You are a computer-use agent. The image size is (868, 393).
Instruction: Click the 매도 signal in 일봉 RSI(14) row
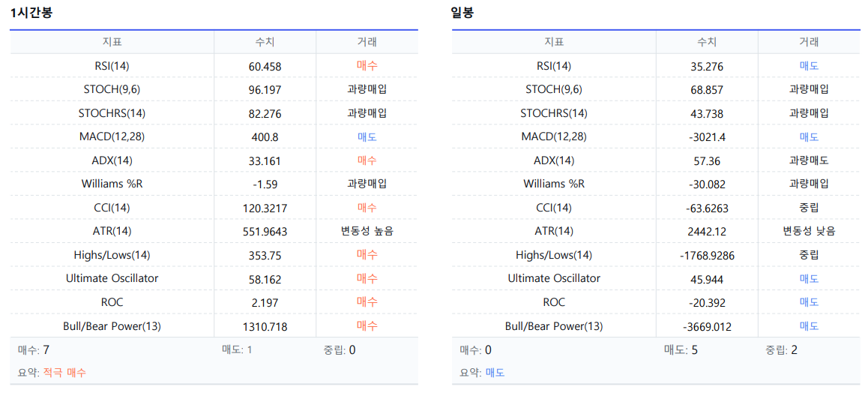pos(810,66)
